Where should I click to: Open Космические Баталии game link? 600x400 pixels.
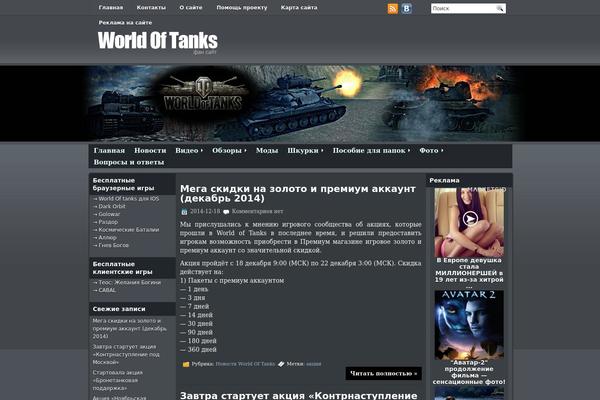tap(129, 230)
